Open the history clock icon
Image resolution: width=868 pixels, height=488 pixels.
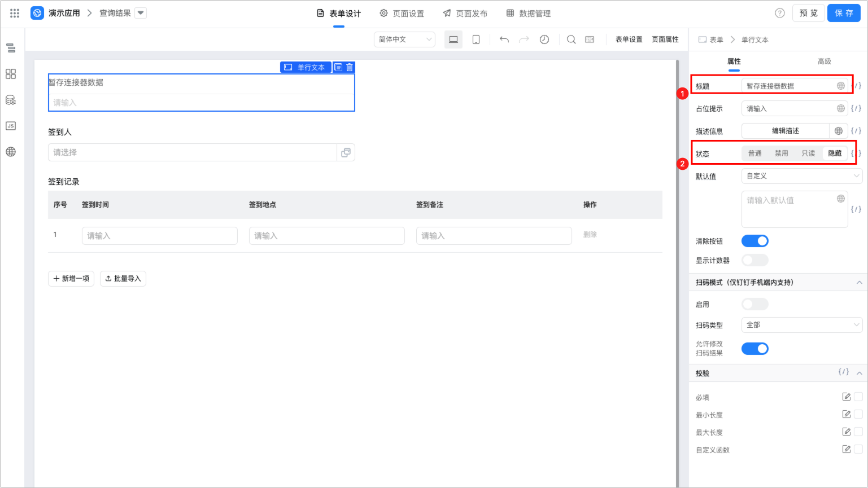pyautogui.click(x=544, y=39)
